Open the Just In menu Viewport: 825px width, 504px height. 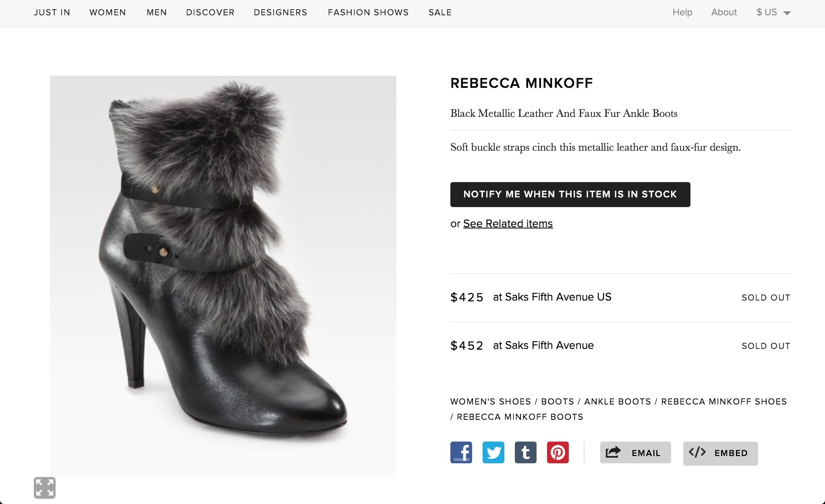point(52,12)
